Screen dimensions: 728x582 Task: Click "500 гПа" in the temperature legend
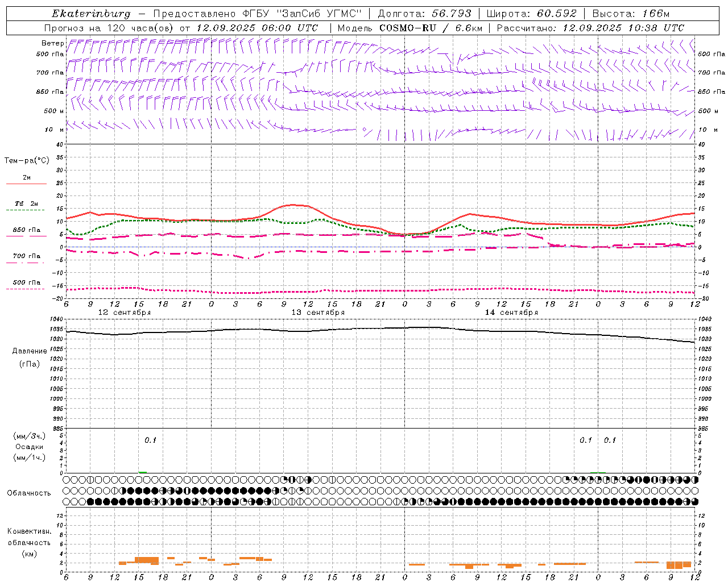click(26, 282)
